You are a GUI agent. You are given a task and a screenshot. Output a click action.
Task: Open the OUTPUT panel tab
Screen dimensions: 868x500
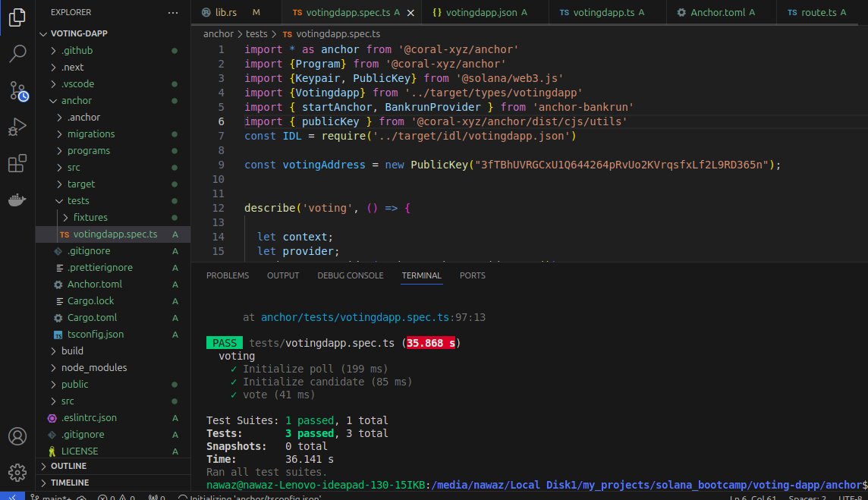(x=283, y=275)
